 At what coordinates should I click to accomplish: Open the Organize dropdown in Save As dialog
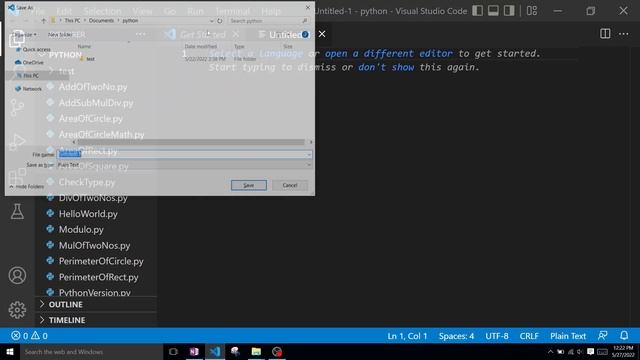24,35
